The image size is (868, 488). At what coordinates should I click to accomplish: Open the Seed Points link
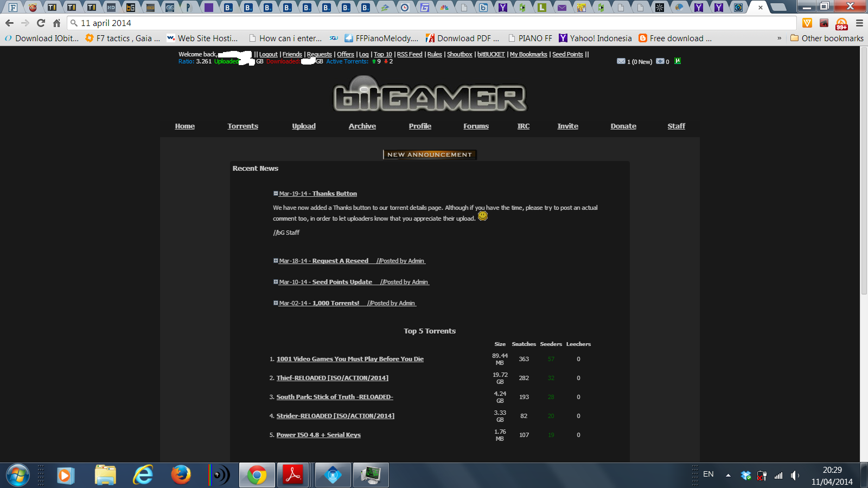point(567,54)
